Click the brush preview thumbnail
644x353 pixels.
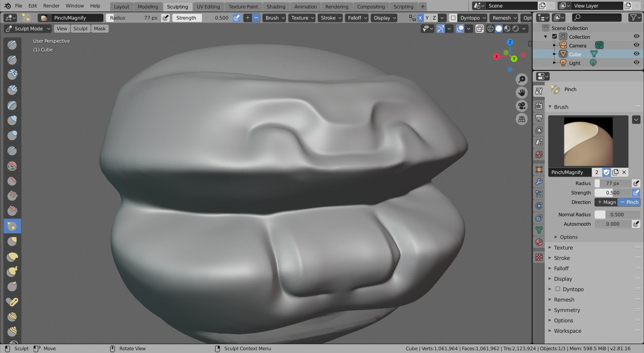[x=588, y=142]
